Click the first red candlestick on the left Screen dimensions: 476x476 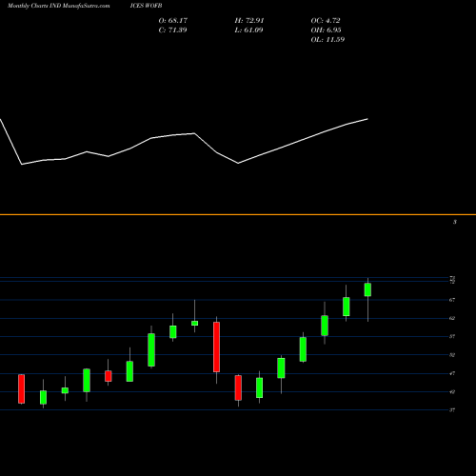(21, 388)
